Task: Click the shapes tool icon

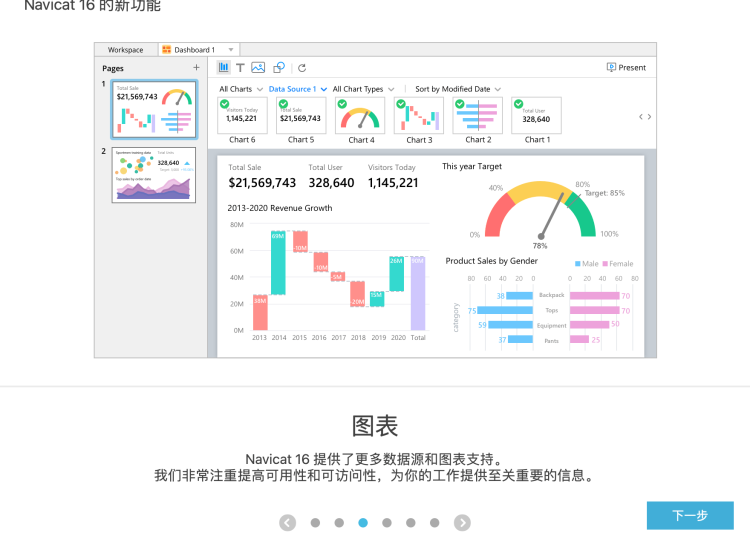Action: tap(279, 67)
